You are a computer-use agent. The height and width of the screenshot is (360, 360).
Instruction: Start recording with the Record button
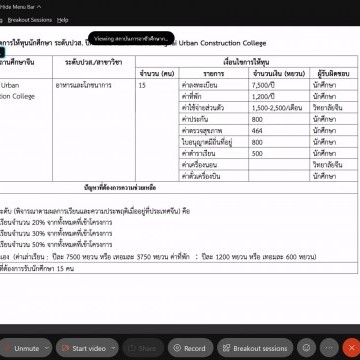190,348
